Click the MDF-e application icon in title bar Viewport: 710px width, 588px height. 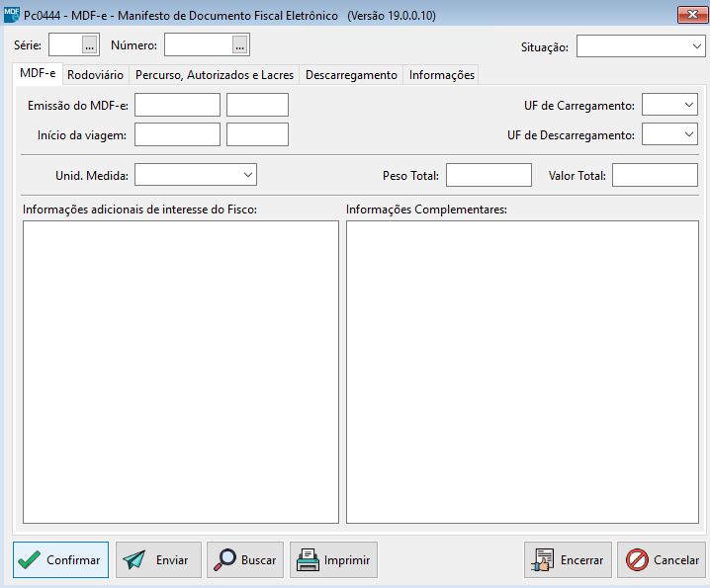tap(11, 15)
